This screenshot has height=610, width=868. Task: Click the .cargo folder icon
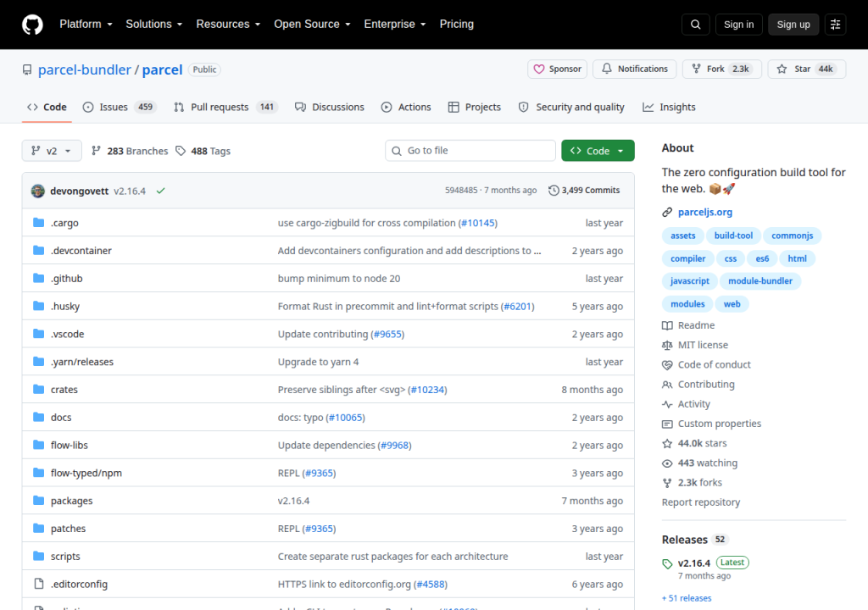click(x=39, y=223)
